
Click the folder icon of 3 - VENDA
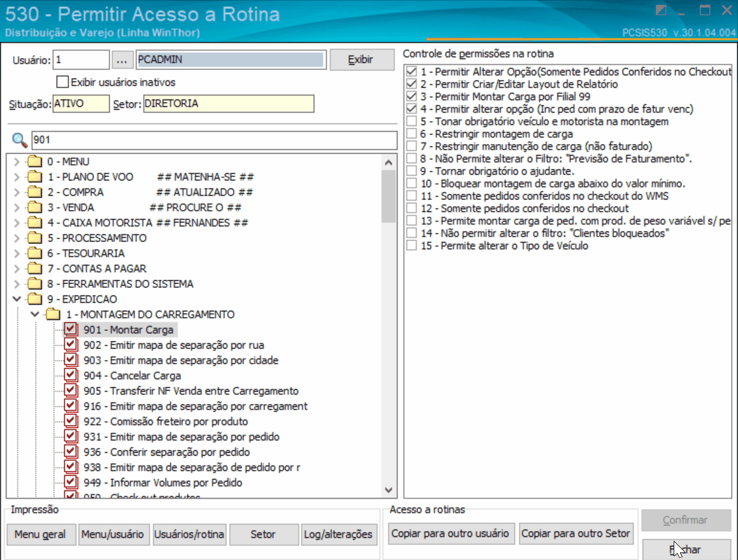[x=34, y=207]
